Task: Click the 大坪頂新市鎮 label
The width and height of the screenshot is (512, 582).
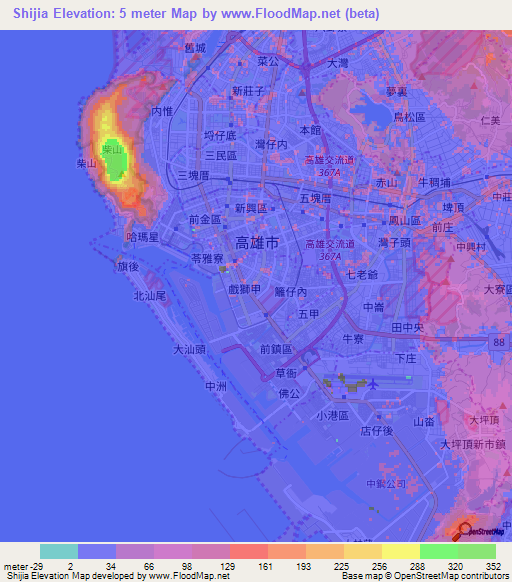Action: pos(473,444)
